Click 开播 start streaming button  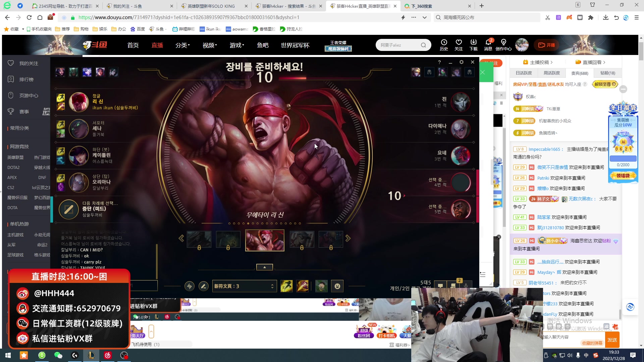pos(546,45)
